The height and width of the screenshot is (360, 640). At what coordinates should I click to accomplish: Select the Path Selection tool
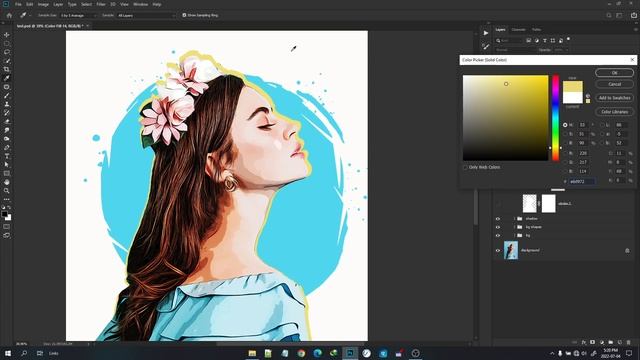pyautogui.click(x=7, y=164)
